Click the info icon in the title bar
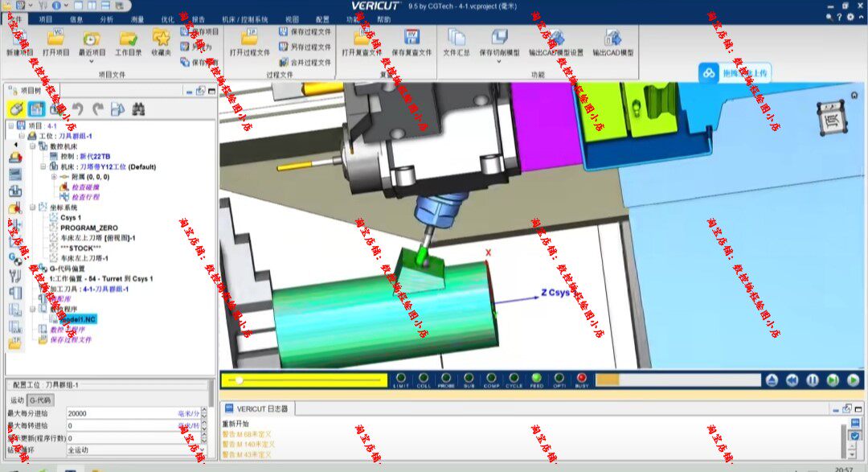Screen dimensions: 868x472 tap(56, 6)
